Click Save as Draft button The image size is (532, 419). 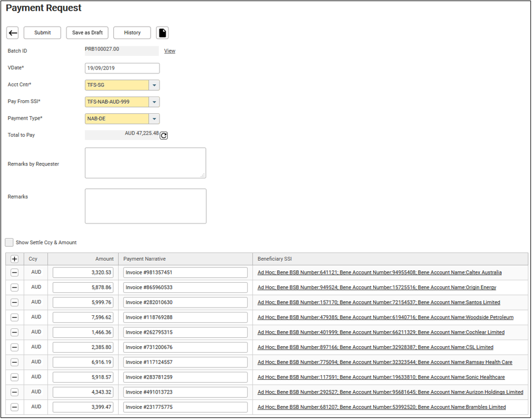(x=87, y=33)
